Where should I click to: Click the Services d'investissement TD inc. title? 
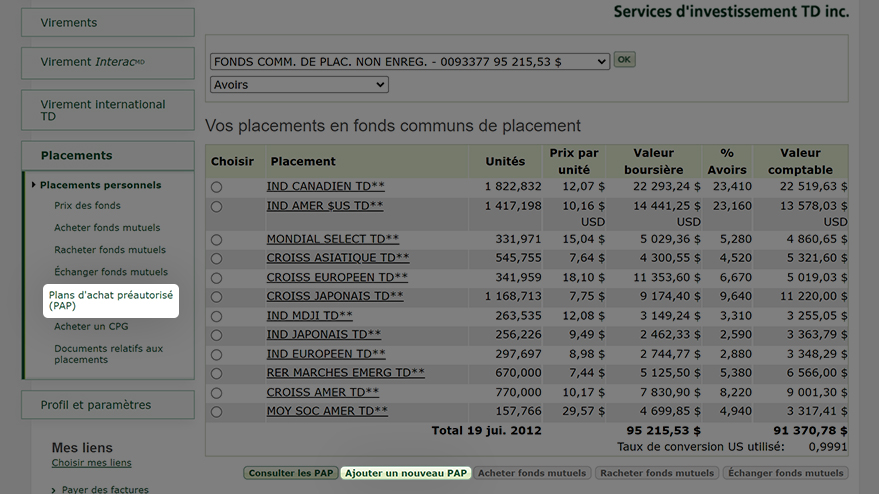[731, 11]
